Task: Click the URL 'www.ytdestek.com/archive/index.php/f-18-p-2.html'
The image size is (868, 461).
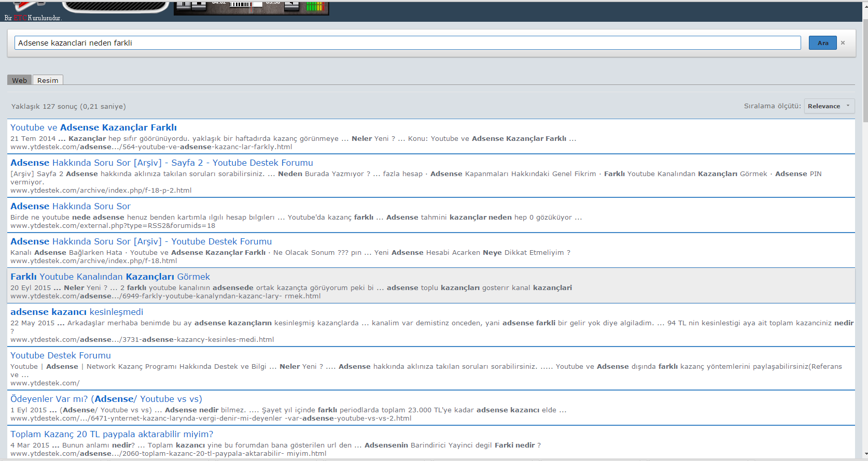Action: coord(101,191)
